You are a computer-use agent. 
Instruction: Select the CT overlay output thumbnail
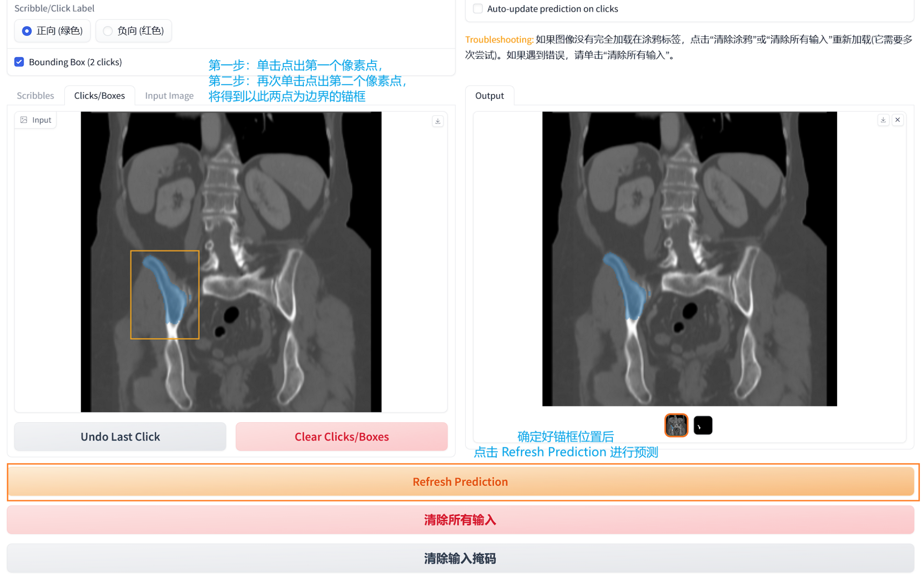click(x=676, y=425)
